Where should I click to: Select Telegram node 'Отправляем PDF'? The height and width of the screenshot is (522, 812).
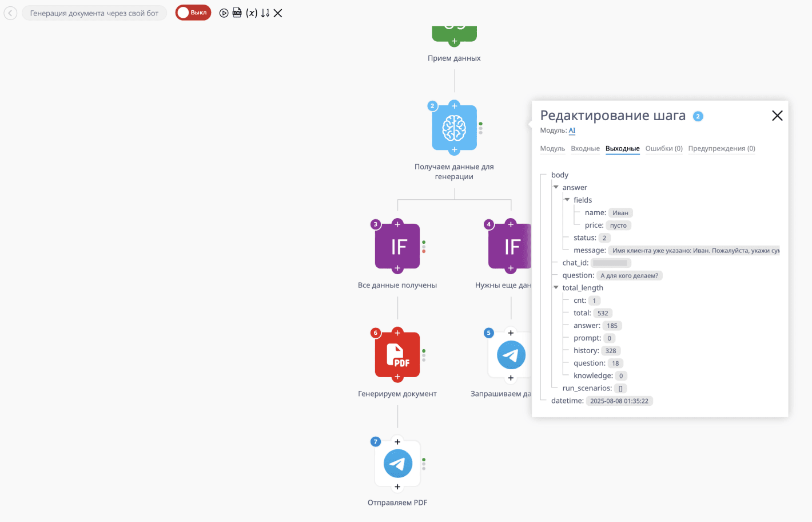pos(397,464)
